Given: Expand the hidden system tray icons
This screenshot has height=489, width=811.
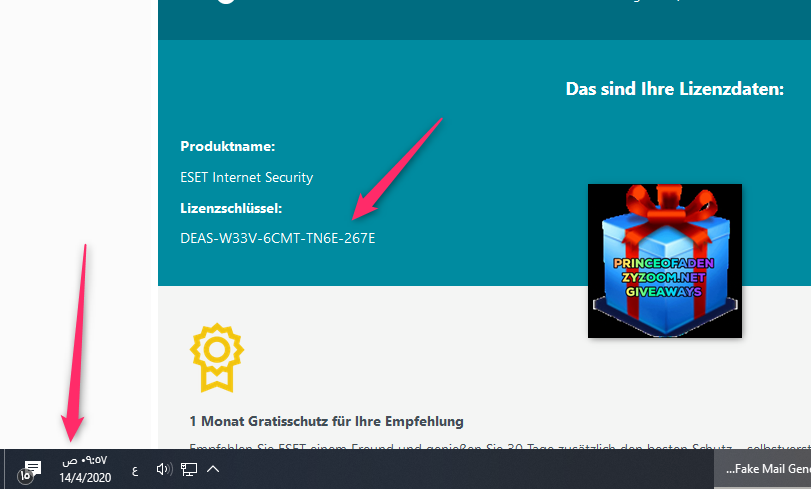Looking at the screenshot, I should click(213, 469).
